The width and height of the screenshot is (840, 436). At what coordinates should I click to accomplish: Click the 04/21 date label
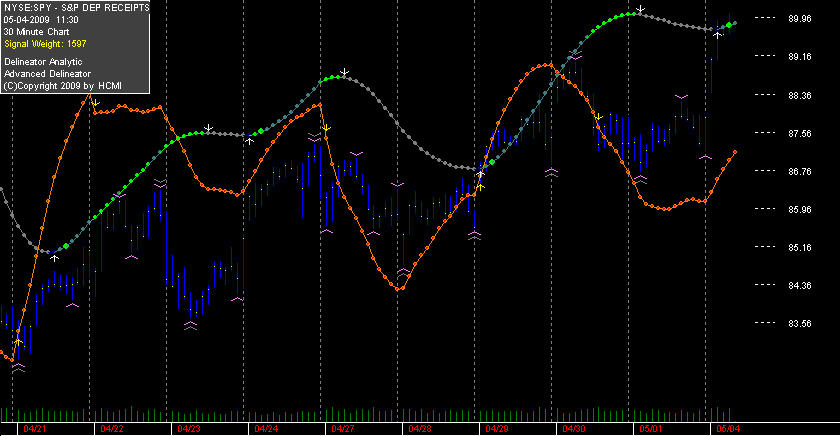pyautogui.click(x=34, y=429)
